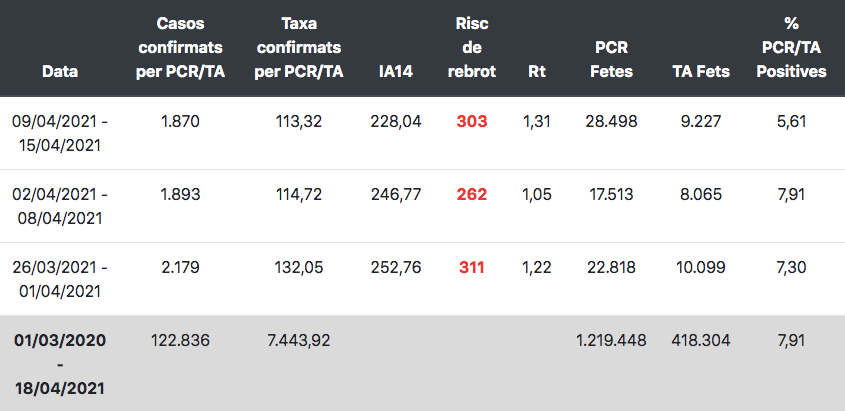Click the 09/04/2021 - 15/04/2021 date cell
Viewport: 845px width, 411px height.
coord(60,133)
